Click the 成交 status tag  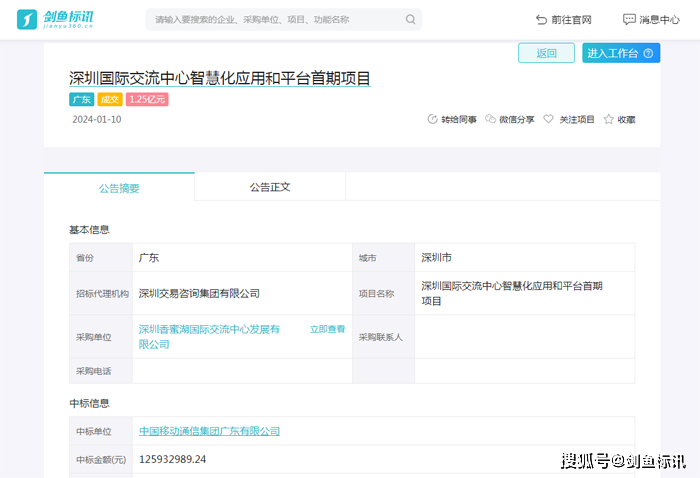(110, 99)
